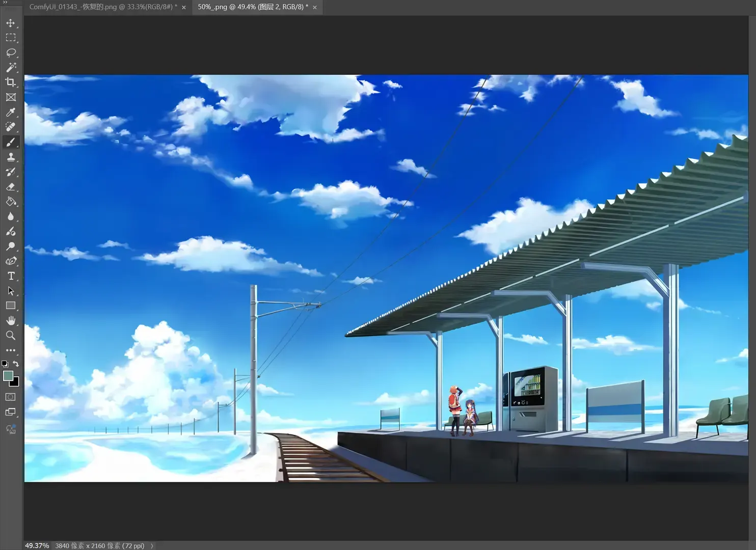Select the Rectangle shape tool
The height and width of the screenshot is (550, 756).
coord(11,306)
